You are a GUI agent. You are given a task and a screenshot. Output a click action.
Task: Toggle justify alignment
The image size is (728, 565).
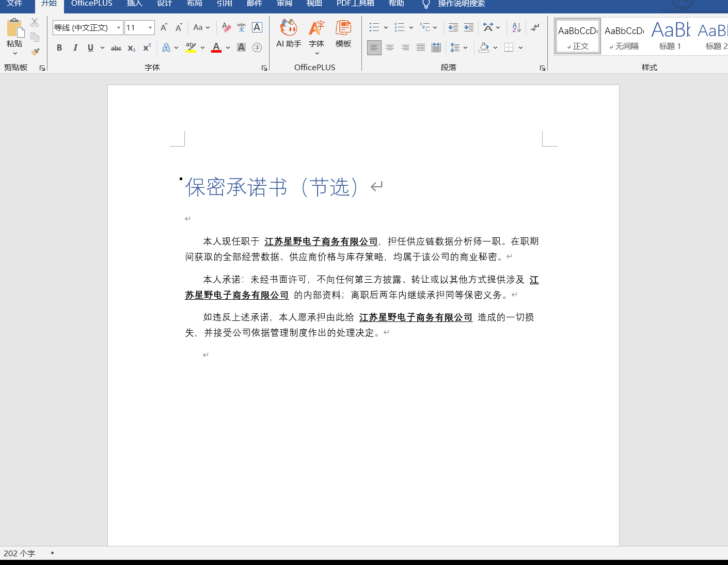coord(421,47)
